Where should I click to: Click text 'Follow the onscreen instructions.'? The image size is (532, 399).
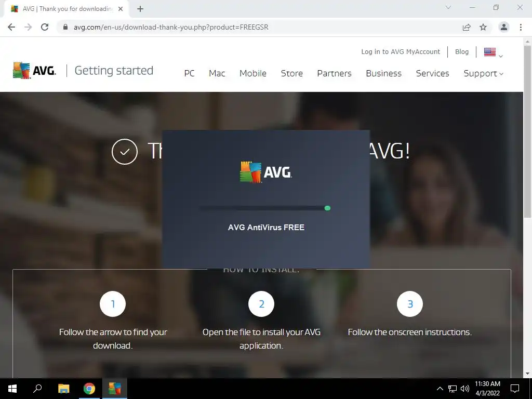pos(410,332)
